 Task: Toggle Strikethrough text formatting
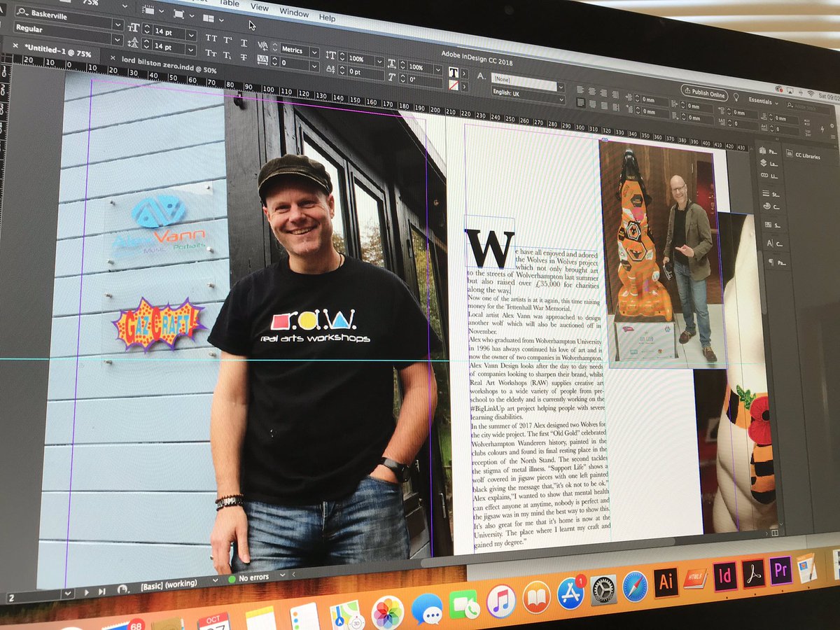point(244,57)
